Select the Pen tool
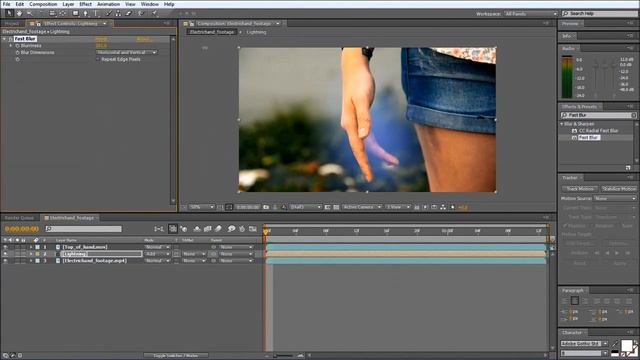 tap(86, 13)
